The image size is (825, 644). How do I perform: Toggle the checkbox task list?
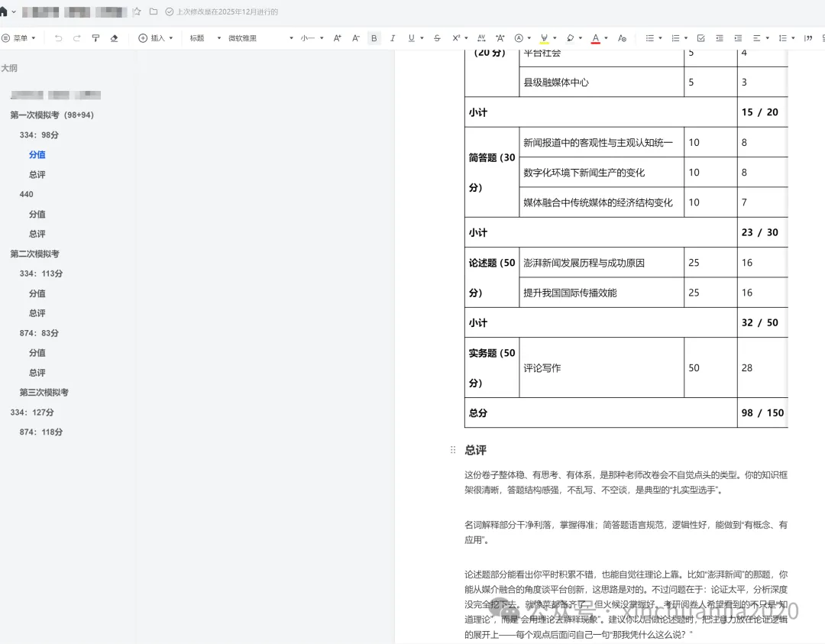click(700, 38)
